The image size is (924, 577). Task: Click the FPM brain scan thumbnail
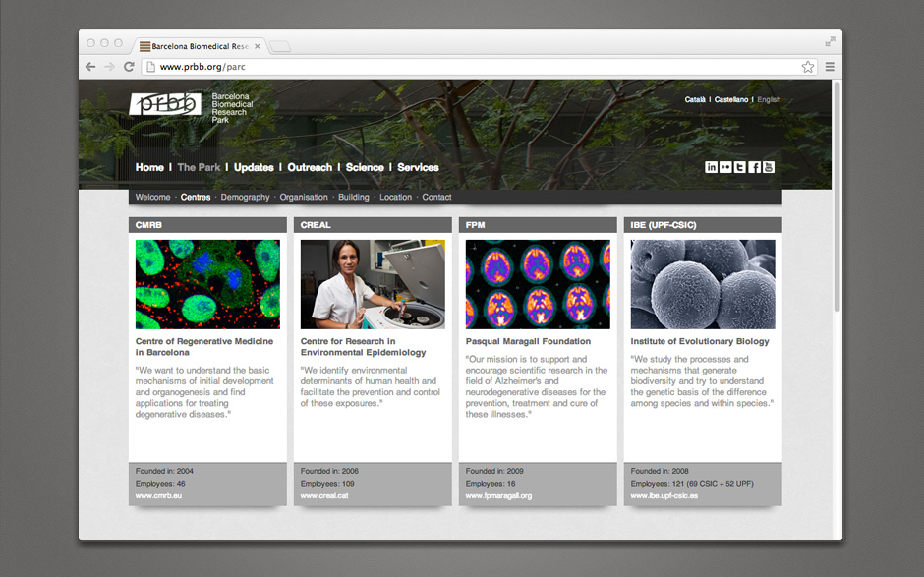[x=538, y=284]
